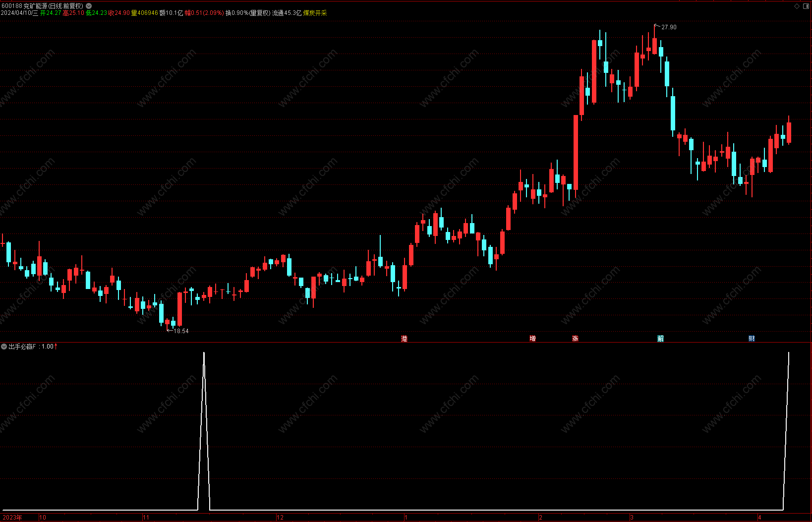Open the 增 info marker on chart
The height and width of the screenshot is (522, 812).
pos(533,339)
